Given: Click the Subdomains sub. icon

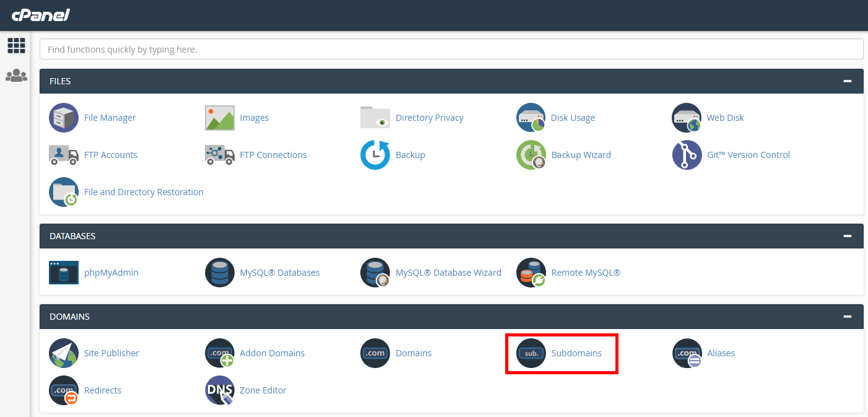Looking at the screenshot, I should pyautogui.click(x=531, y=353).
